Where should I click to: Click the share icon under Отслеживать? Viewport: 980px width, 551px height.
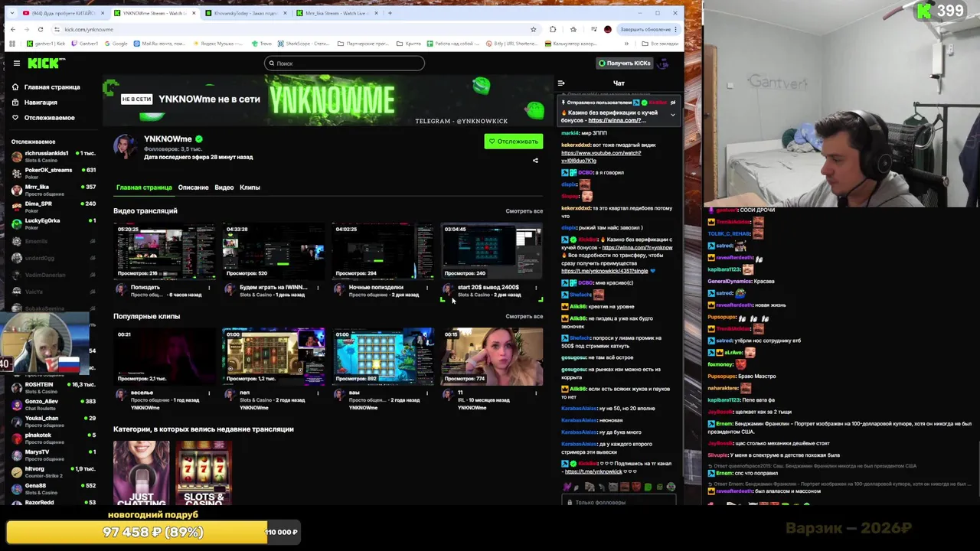pyautogui.click(x=535, y=161)
